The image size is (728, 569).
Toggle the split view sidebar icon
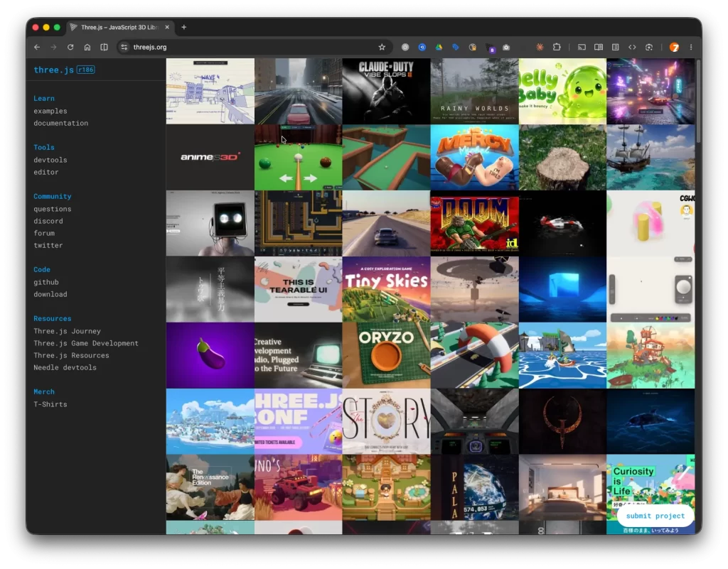pos(104,47)
